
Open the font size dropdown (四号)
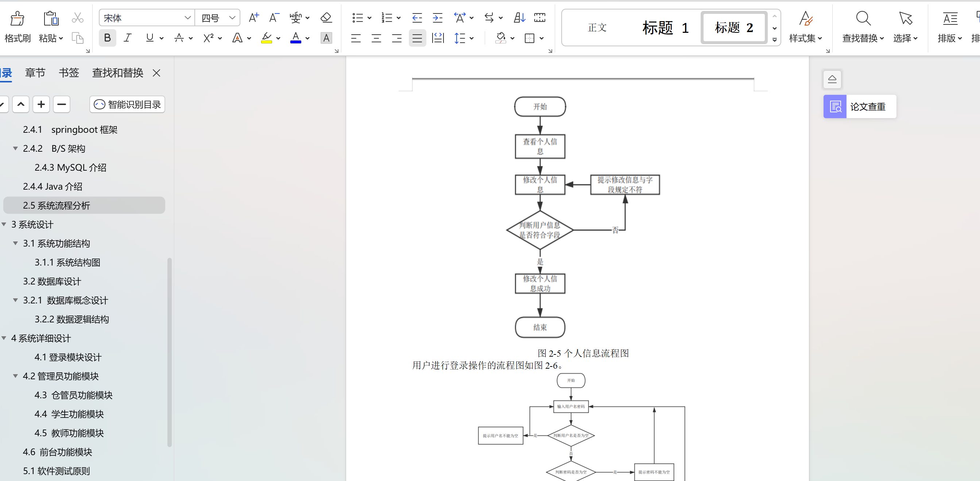232,18
